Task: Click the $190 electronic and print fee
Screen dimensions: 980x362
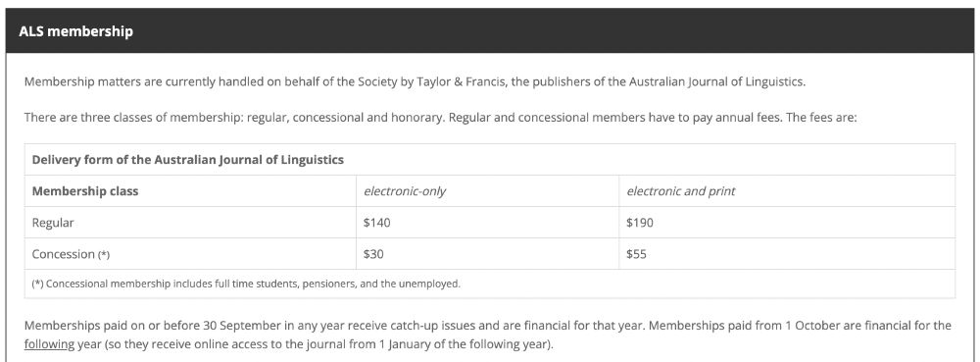Action: 640,223
